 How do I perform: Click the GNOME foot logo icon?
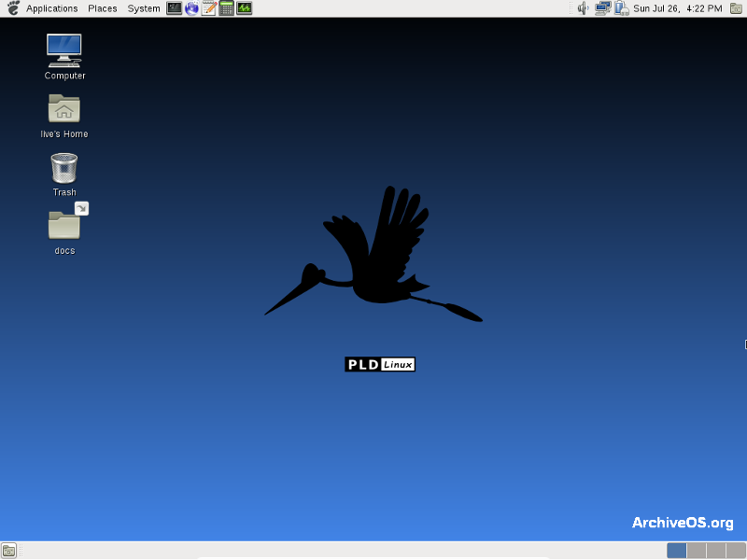(13, 8)
